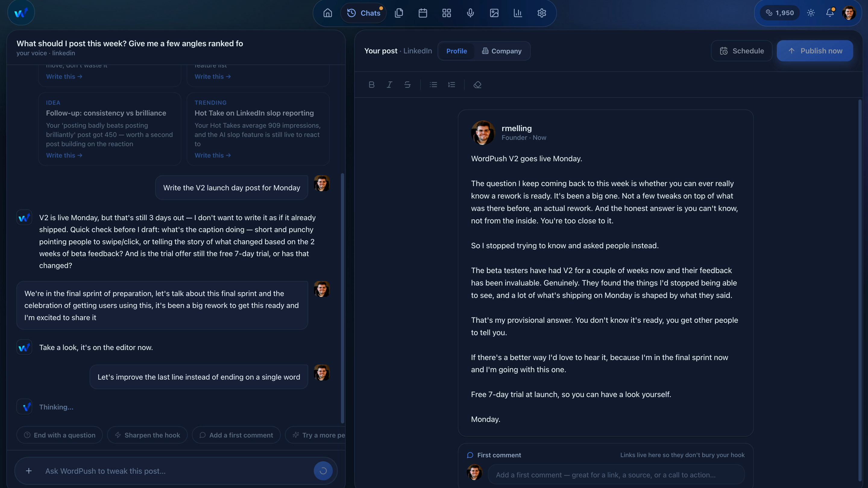
Task: Open the WordPush logo home
Action: [x=21, y=13]
